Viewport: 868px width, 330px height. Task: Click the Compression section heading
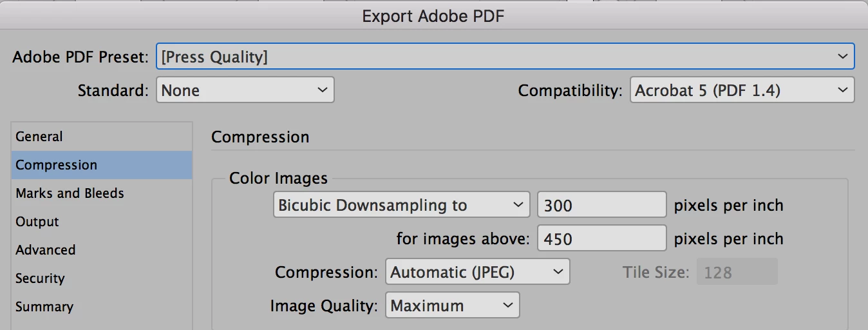pyautogui.click(x=260, y=137)
